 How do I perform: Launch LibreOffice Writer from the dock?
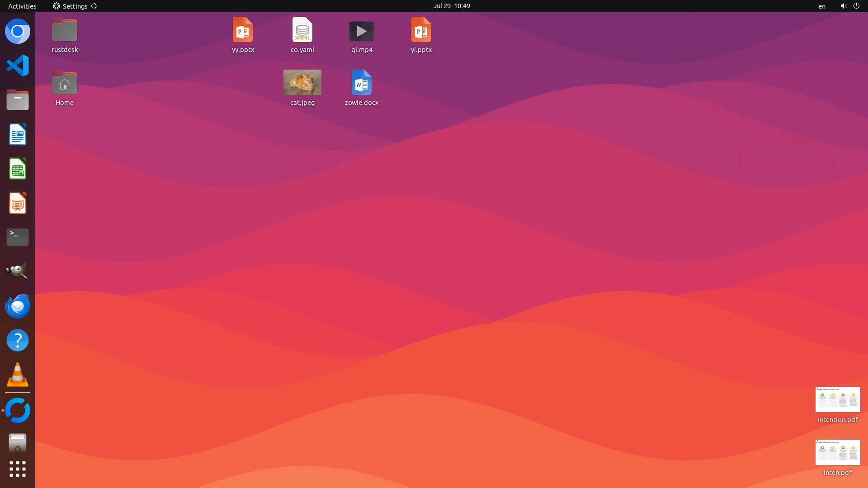(18, 135)
